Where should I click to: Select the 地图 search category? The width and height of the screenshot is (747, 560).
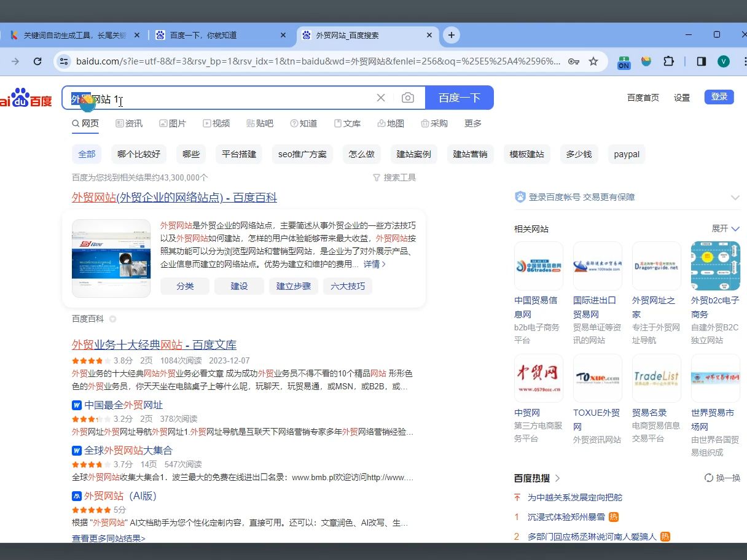pyautogui.click(x=391, y=123)
